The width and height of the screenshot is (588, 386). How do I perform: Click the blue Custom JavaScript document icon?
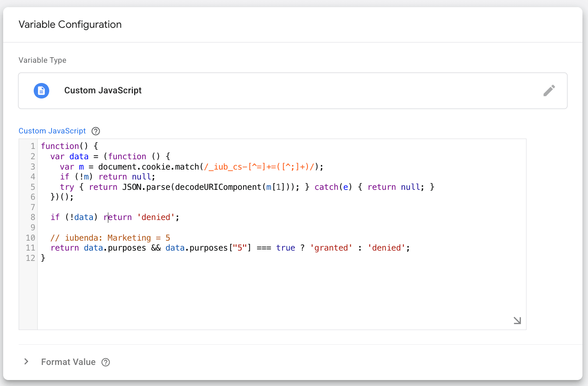[x=41, y=91]
